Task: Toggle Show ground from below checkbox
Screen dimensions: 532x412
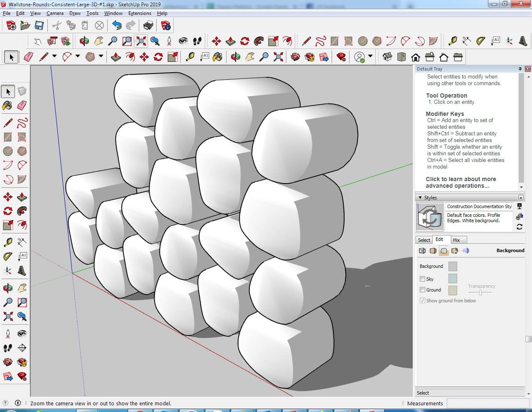Action: 422,301
